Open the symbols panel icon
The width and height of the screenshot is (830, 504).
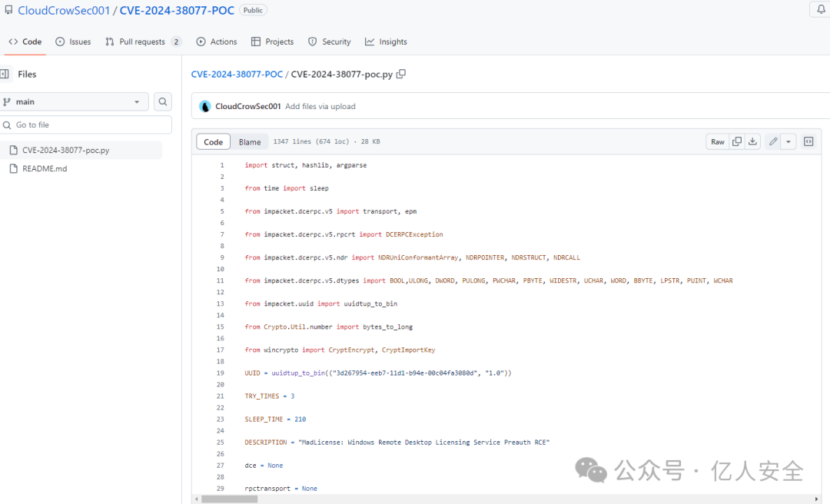[808, 141]
